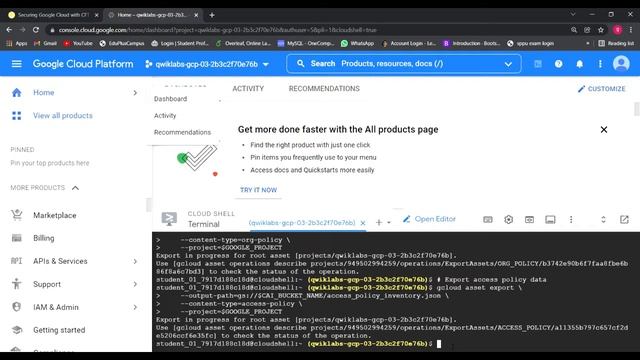The height and width of the screenshot is (360, 640).
Task: Open Marketplace from the sidebar
Action: 55,215
